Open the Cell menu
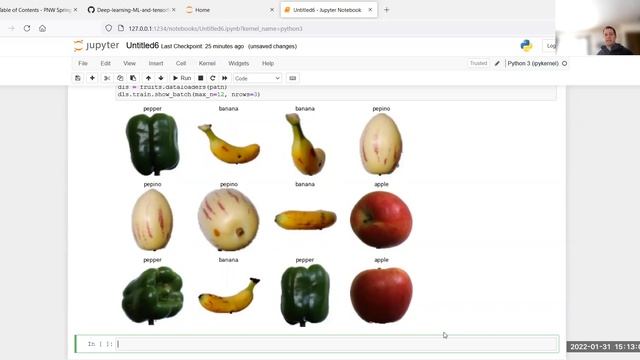The image size is (640, 360). [x=181, y=63]
